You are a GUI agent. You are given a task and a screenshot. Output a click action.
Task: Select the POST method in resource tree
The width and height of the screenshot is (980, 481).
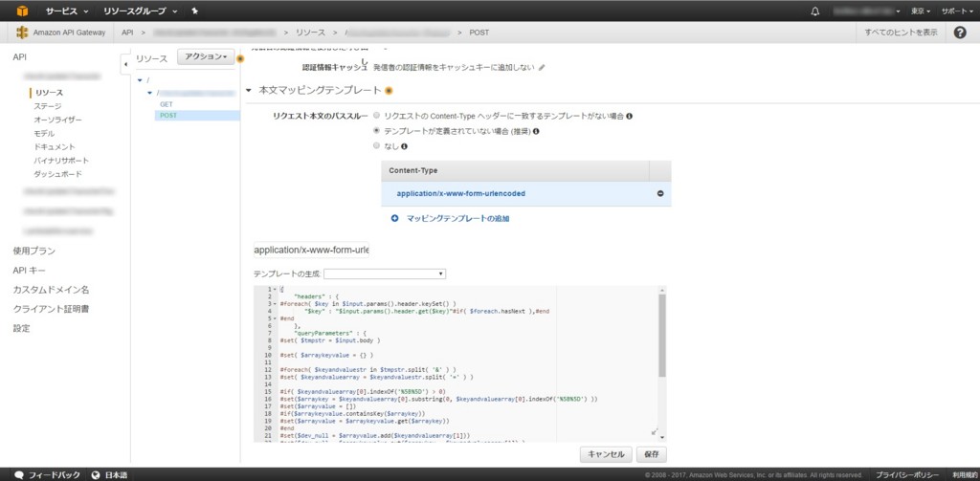tap(168, 116)
